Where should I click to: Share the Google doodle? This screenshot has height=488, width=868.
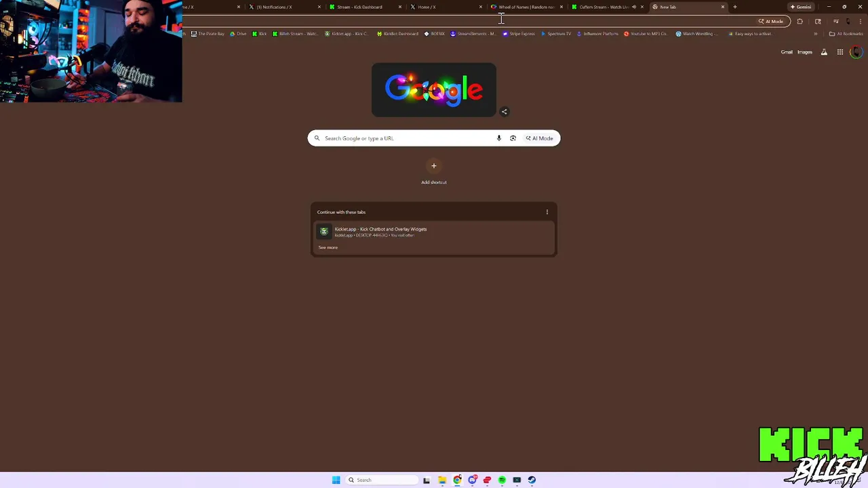coord(504,112)
